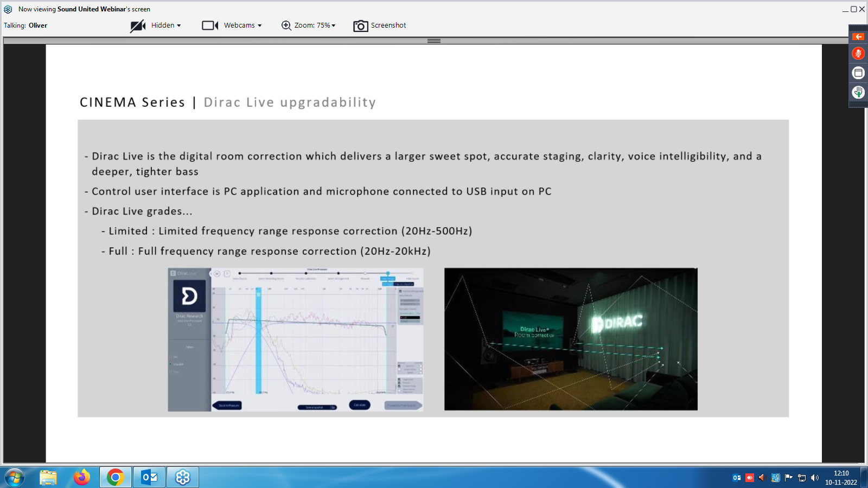The height and width of the screenshot is (488, 868).
Task: Click the network connection tray icon
Action: tap(802, 478)
